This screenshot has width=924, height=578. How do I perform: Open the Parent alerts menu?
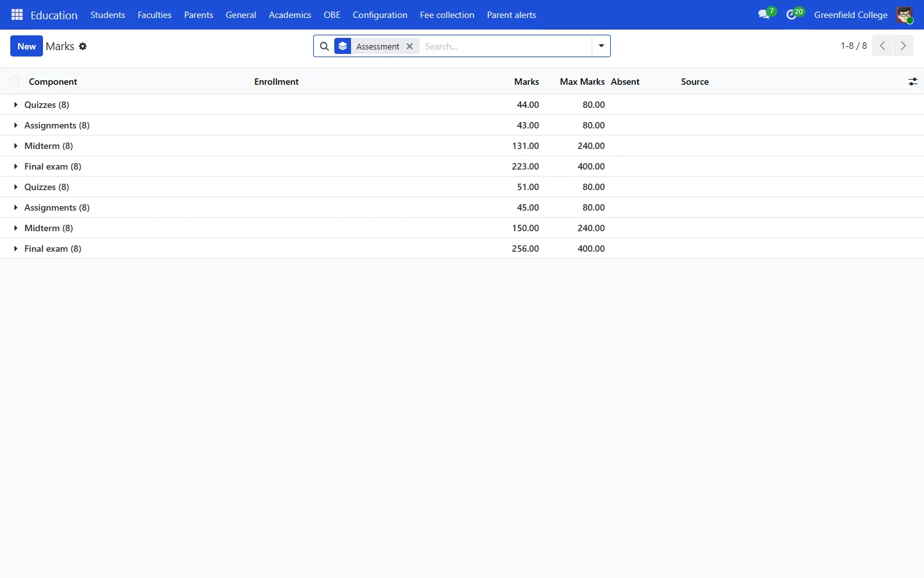click(511, 15)
